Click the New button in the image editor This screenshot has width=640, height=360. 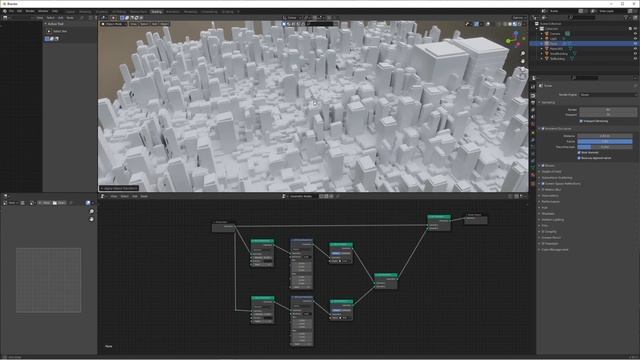click(x=45, y=203)
